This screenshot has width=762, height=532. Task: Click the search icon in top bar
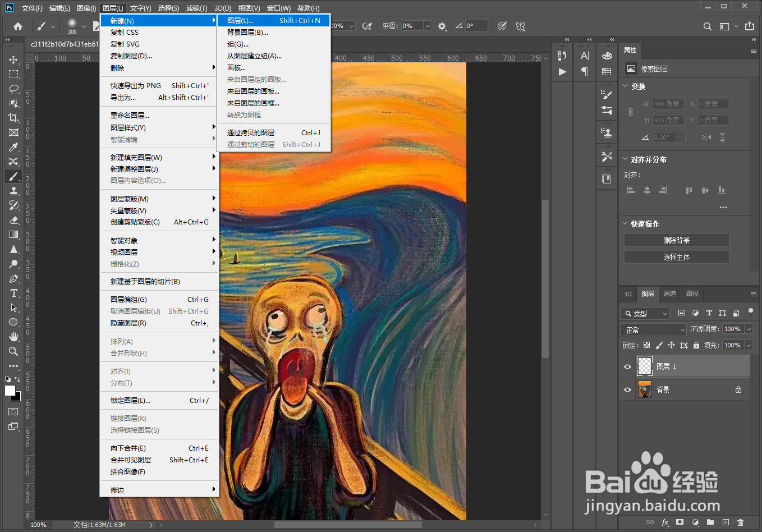[708, 26]
